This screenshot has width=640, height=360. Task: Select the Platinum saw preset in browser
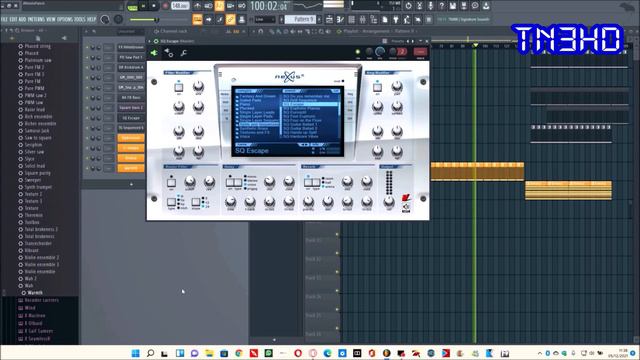[38, 60]
